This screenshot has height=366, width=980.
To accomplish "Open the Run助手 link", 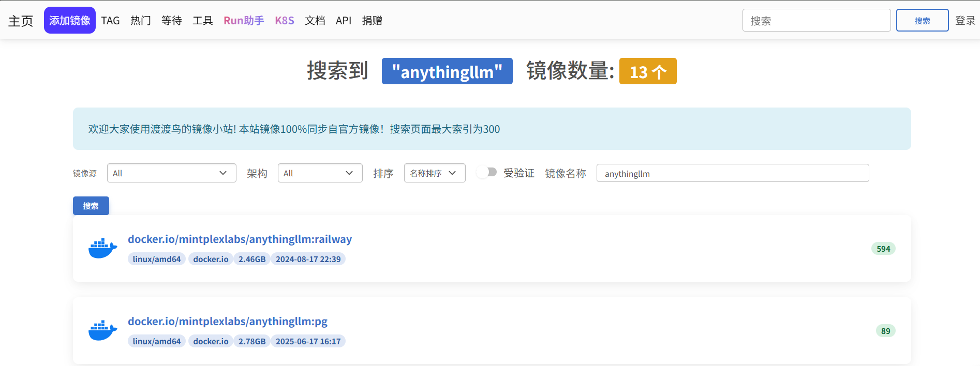I will click(x=244, y=21).
